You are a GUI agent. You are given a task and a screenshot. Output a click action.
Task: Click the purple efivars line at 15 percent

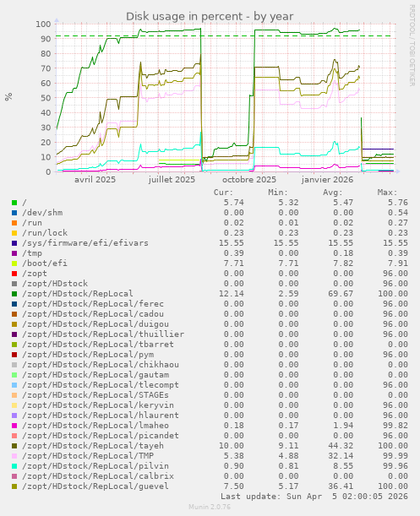(x=378, y=149)
